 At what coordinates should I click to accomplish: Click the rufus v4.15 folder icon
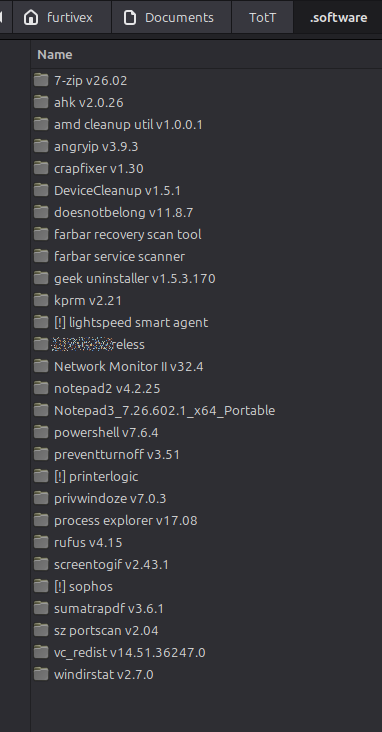point(41,542)
